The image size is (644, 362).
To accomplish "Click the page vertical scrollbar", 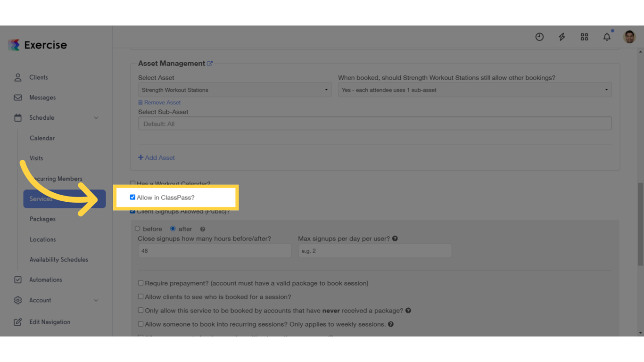I will point(640,224).
